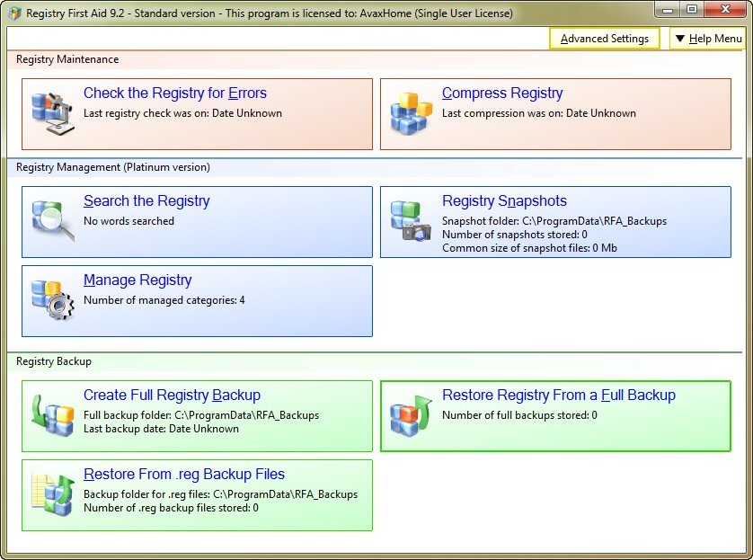This screenshot has width=753, height=560.
Task: Click 'Number of .reg backup files stored: 0'
Action: point(171,508)
